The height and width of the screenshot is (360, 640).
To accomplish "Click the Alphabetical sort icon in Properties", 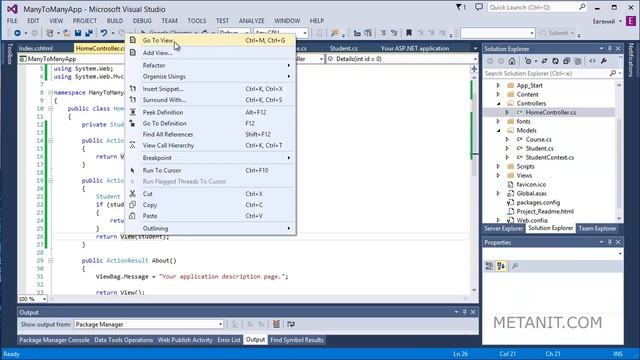I will [501, 266].
